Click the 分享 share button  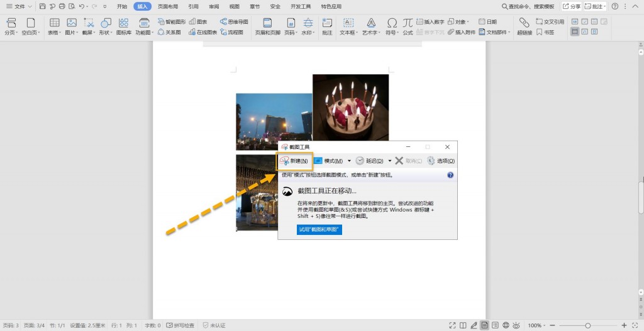(x=571, y=6)
